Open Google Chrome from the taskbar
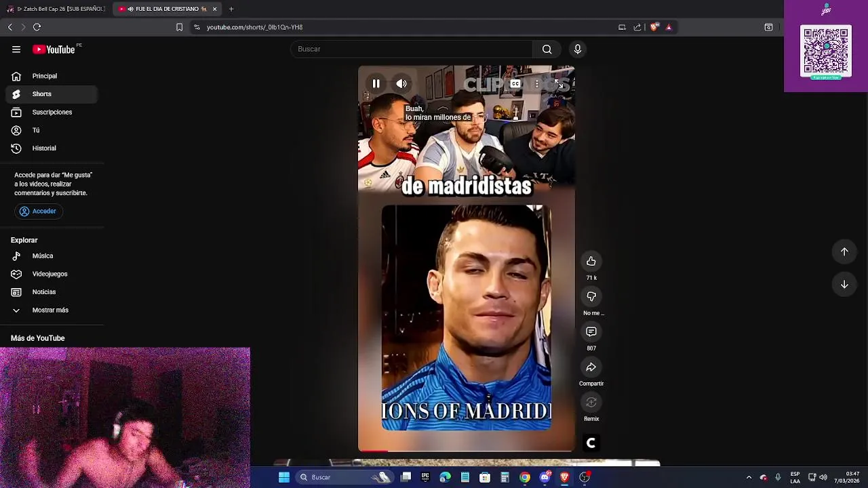This screenshot has height=488, width=868. [525, 477]
